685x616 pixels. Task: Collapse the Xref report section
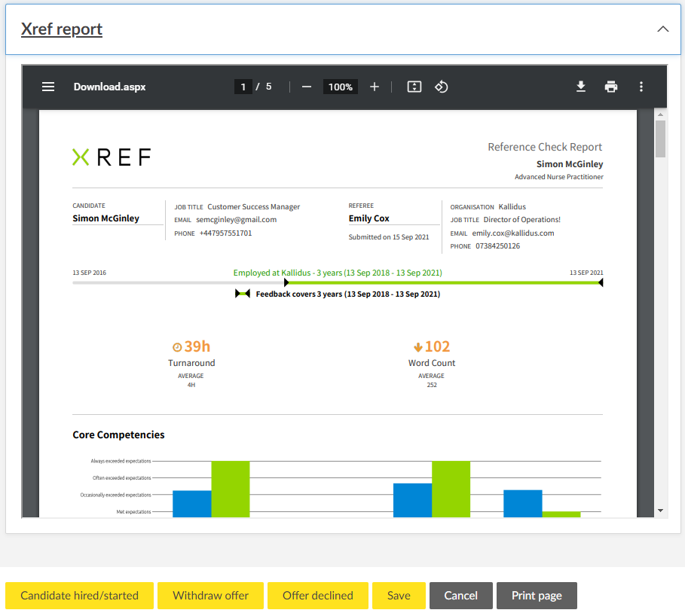click(662, 29)
